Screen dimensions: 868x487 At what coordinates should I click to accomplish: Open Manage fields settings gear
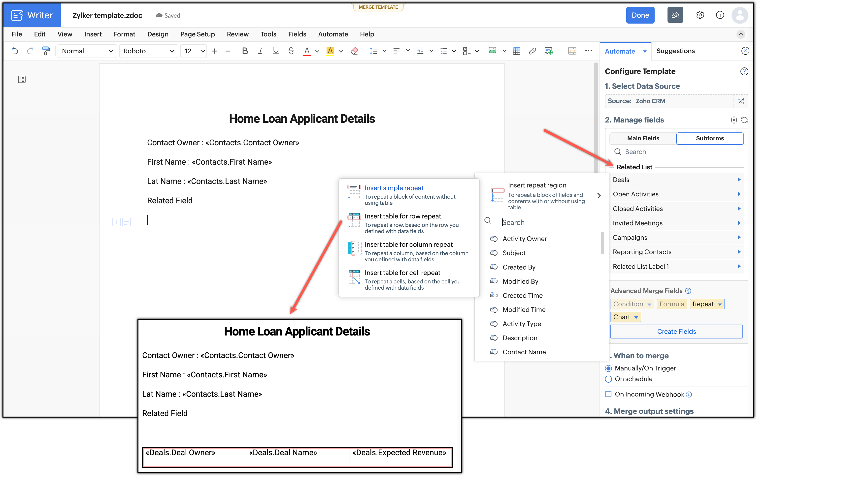point(734,120)
